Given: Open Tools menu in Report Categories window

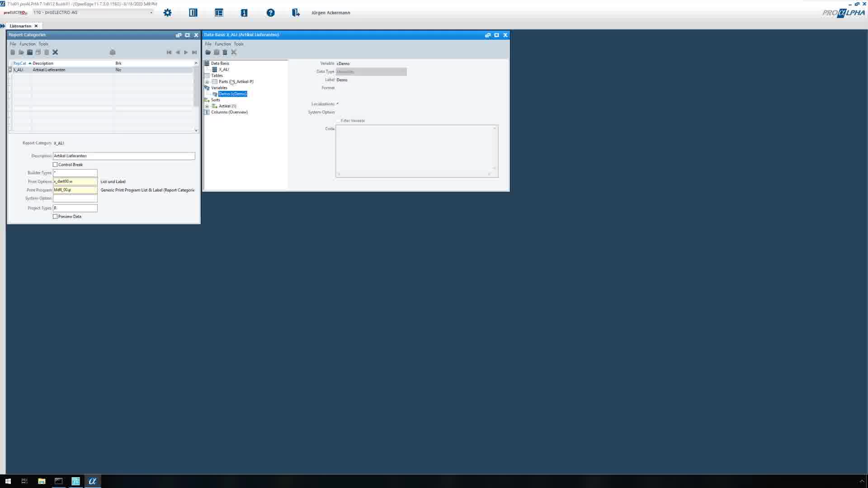Looking at the screenshot, I should 43,44.
